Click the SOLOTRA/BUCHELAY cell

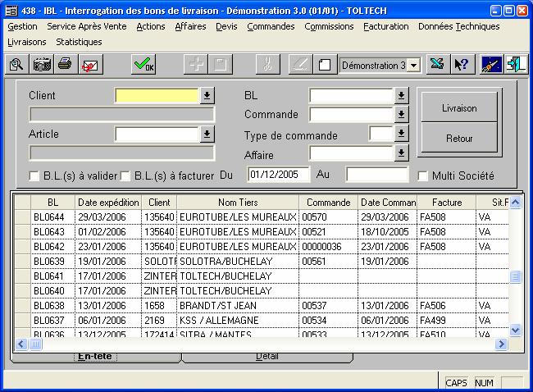click(x=238, y=261)
